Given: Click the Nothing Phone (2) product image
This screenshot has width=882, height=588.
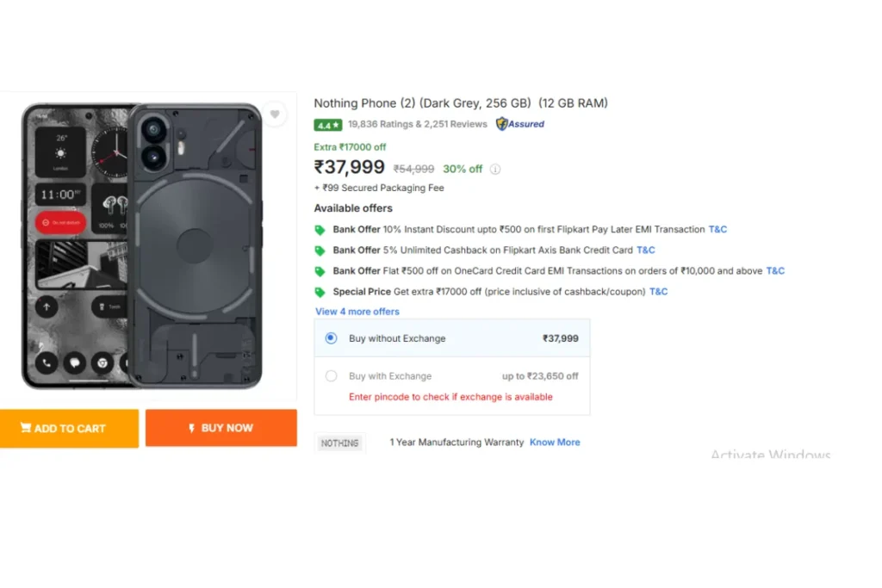Looking at the screenshot, I should [x=142, y=245].
